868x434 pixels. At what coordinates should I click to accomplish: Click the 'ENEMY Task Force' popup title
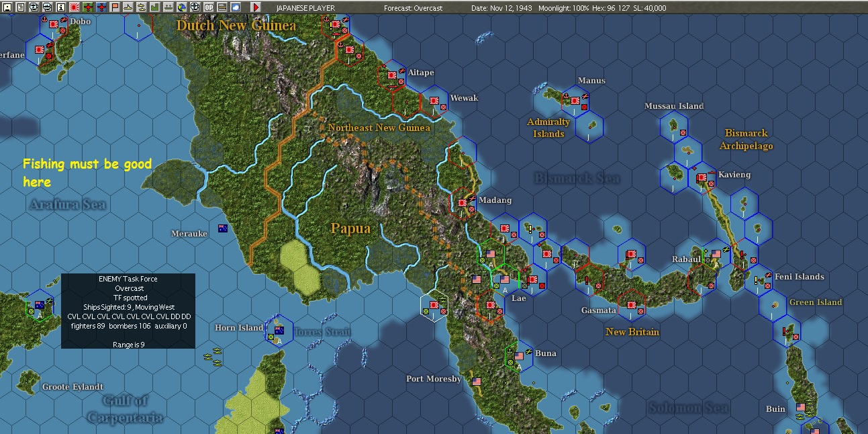pos(128,279)
